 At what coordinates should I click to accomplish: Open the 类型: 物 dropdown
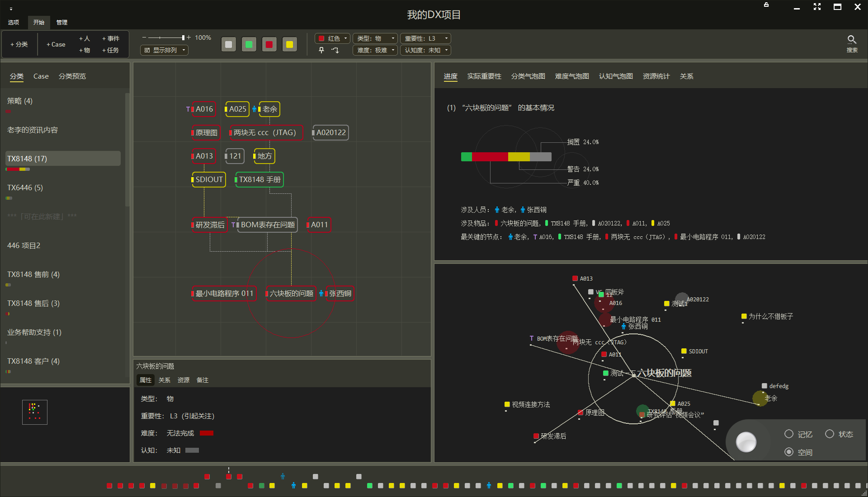tap(375, 38)
